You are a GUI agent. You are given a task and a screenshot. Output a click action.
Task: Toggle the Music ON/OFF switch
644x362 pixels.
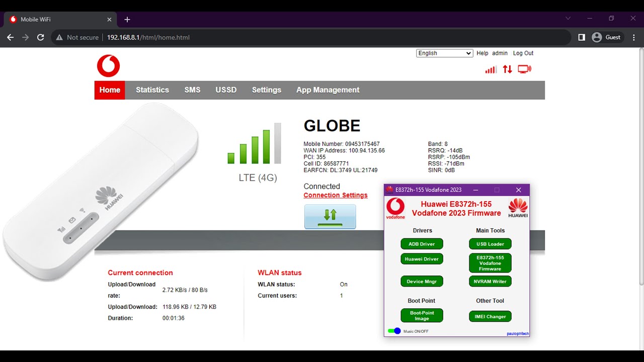394,331
